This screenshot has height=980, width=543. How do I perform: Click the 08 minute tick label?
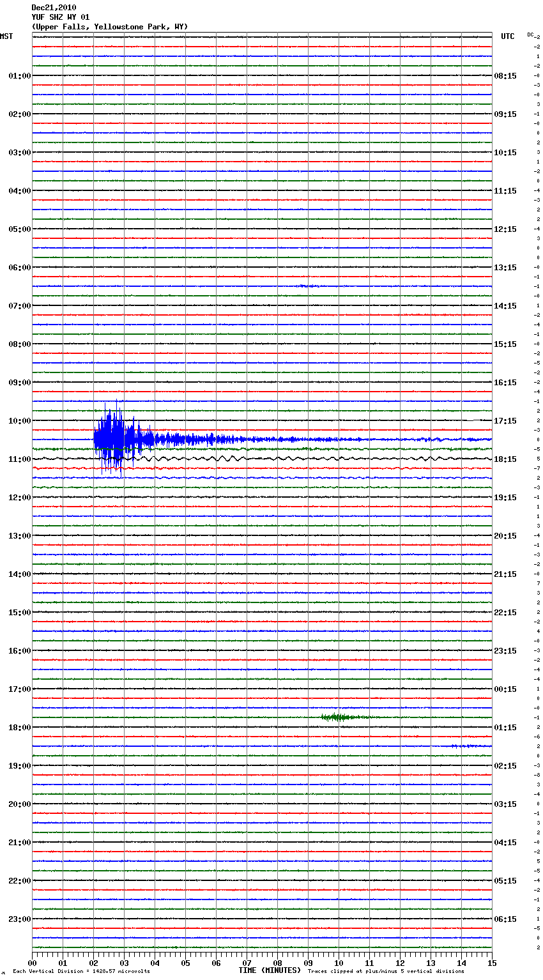point(277,963)
